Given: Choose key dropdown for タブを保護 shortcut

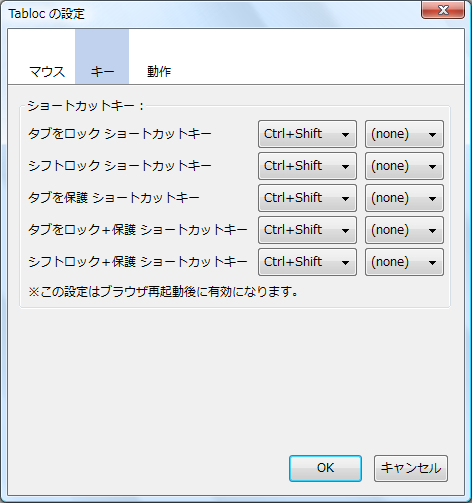Looking at the screenshot, I should [x=404, y=198].
